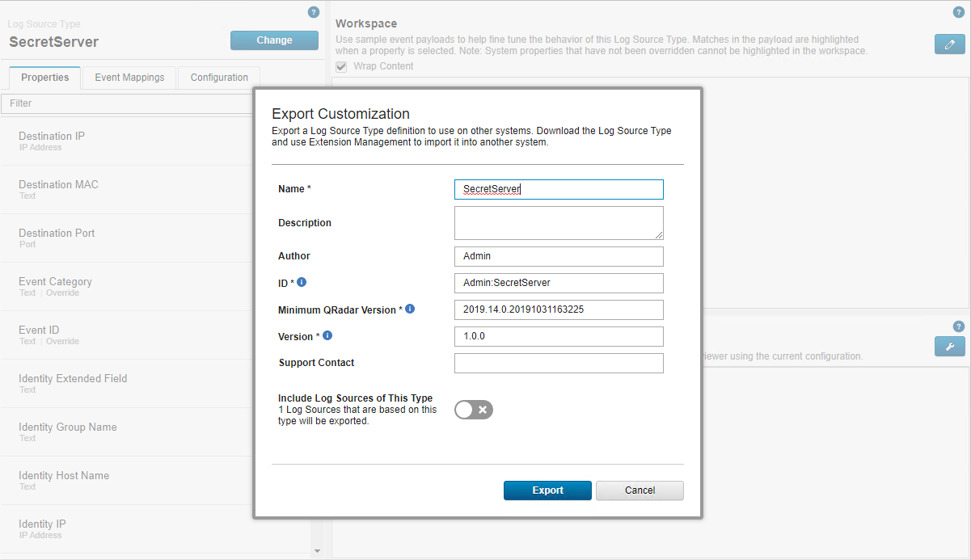The image size is (971, 560).
Task: Click the Export button
Action: [x=547, y=491]
